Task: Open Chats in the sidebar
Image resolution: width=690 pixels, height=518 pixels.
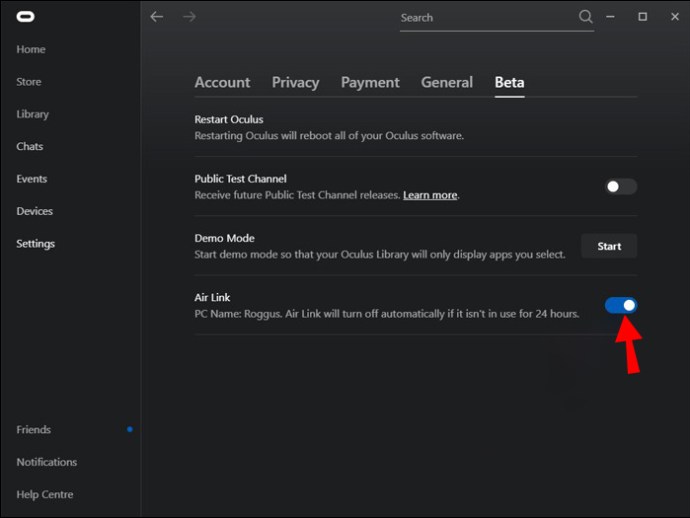Action: pos(29,147)
